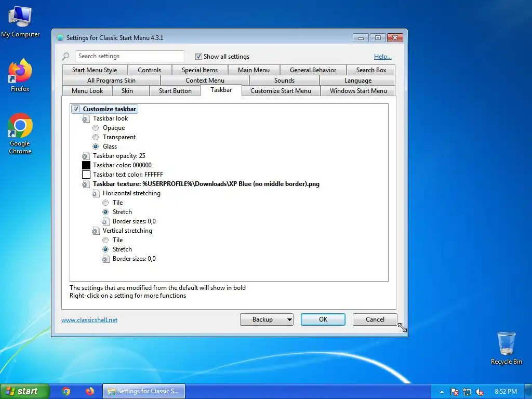Click Settings for Classic S... taskbar button
This screenshot has height=399, width=532.
pyautogui.click(x=144, y=391)
